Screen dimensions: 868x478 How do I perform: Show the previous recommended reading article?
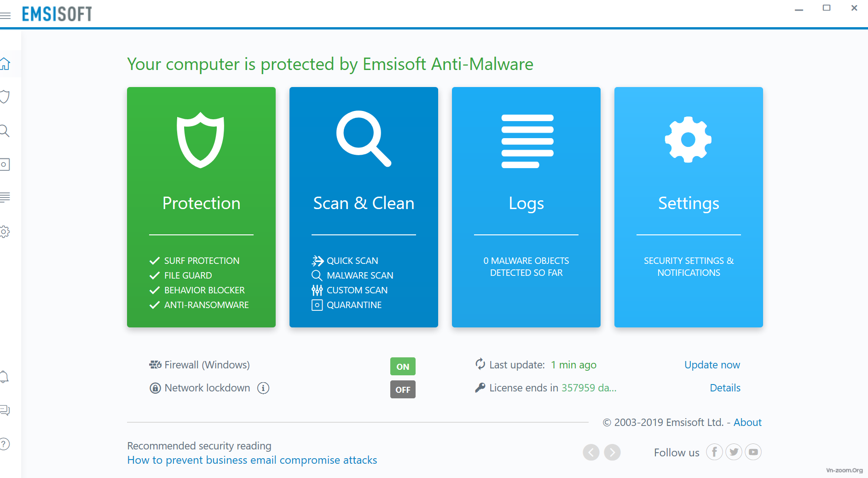pos(591,452)
